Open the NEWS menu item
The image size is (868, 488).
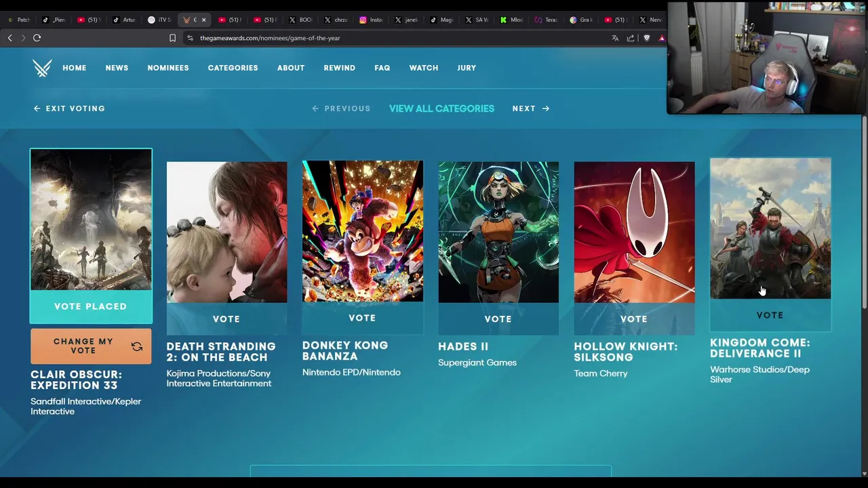[117, 68]
